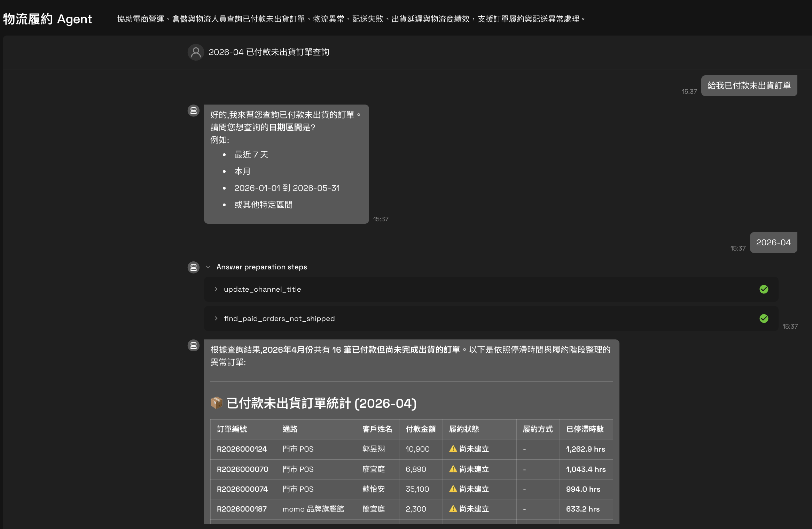Click the bullet option 或其他特定區間

(x=264, y=205)
